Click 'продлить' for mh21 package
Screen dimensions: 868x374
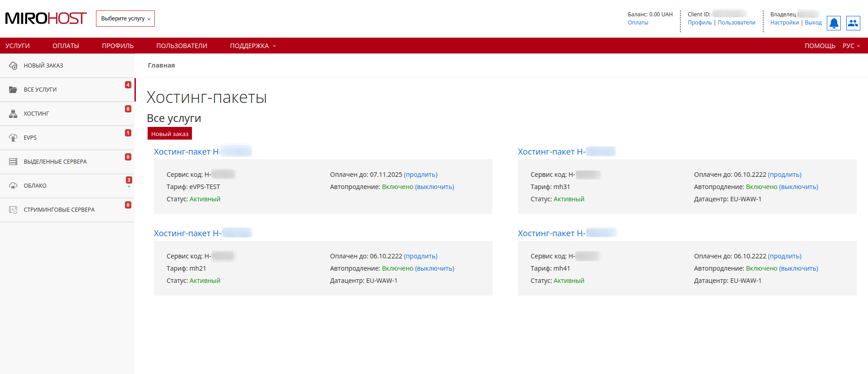pos(421,256)
